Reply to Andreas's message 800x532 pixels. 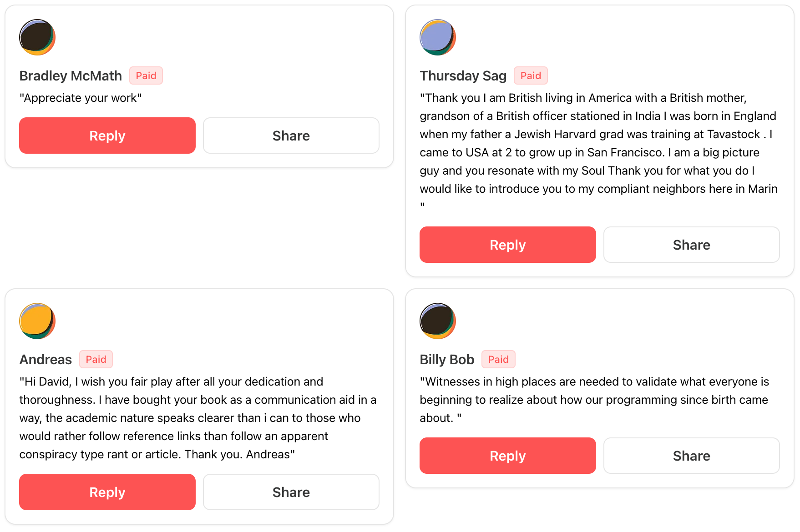pyautogui.click(x=107, y=492)
